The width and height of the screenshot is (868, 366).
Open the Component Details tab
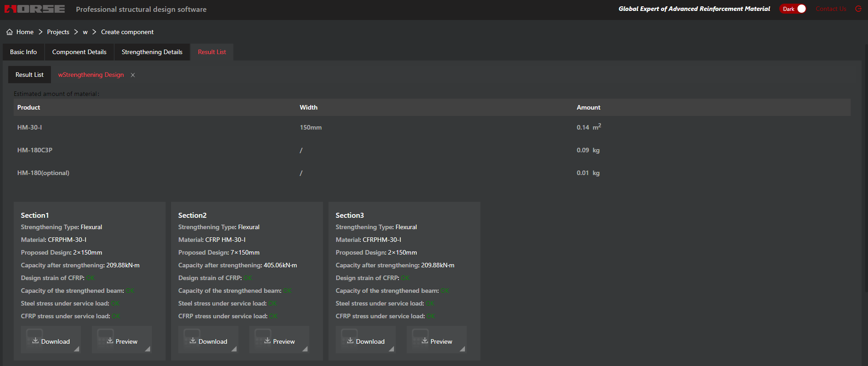[79, 52]
